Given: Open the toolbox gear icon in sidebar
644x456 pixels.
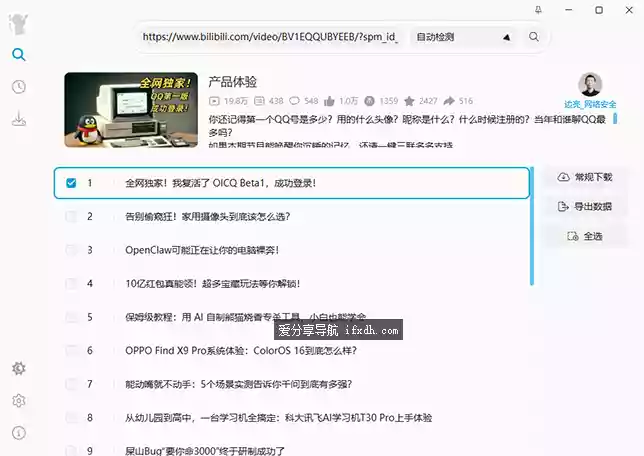Looking at the screenshot, I should pos(18,368).
